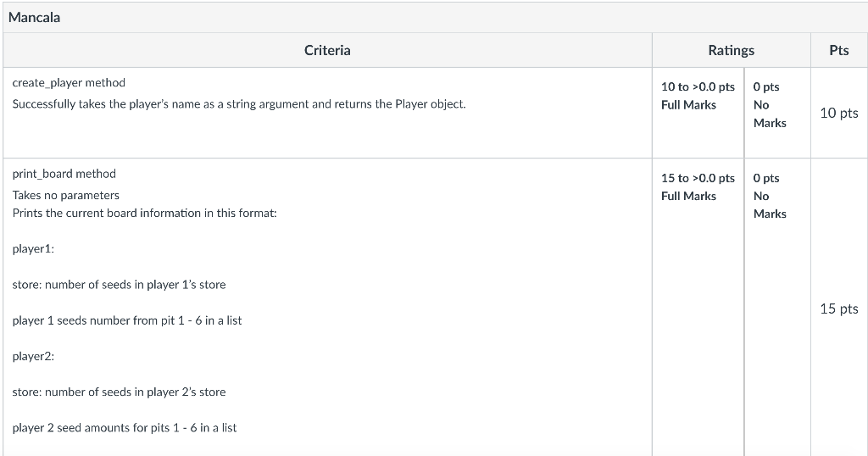868x456 pixels.
Task: Click the Ratings column header
Action: tap(731, 50)
